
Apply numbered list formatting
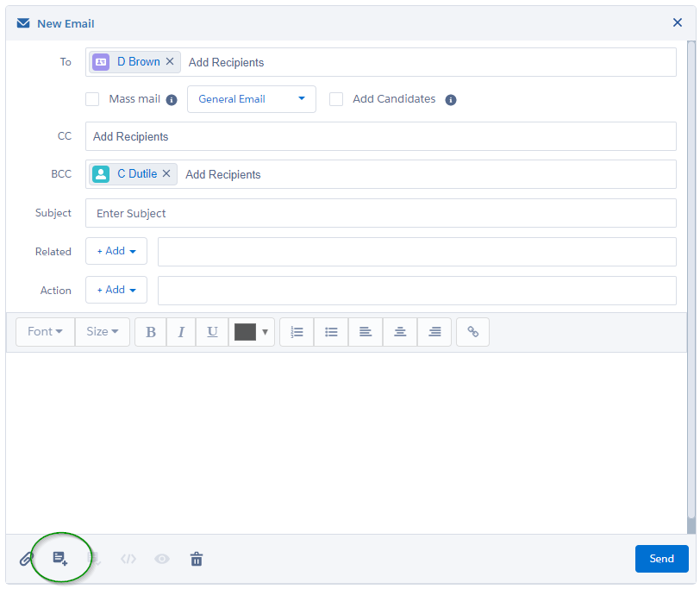pos(296,331)
